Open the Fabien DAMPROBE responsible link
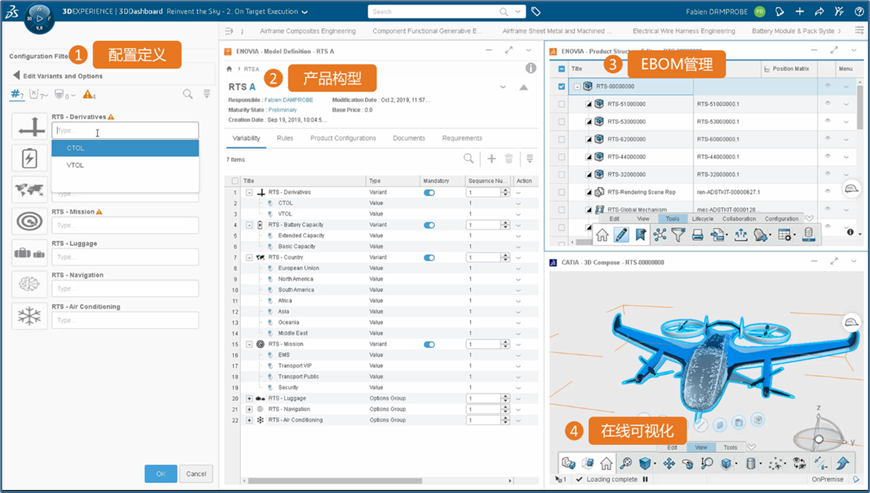 coord(289,100)
